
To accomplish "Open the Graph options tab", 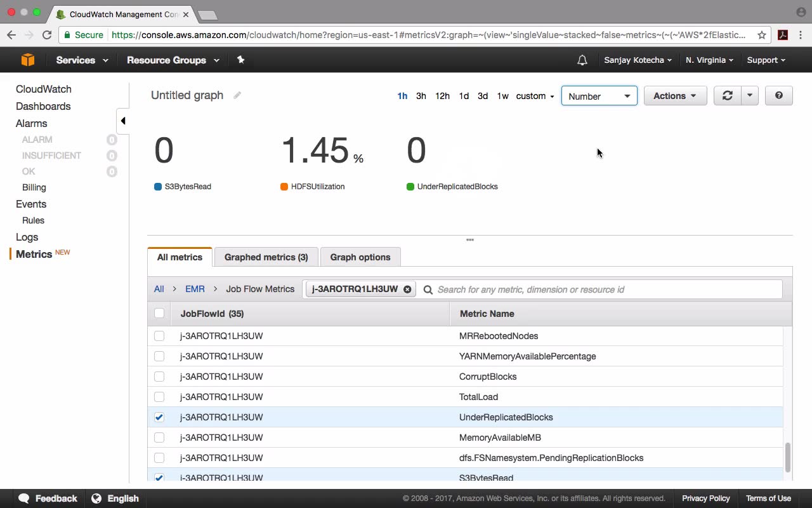I will point(360,257).
